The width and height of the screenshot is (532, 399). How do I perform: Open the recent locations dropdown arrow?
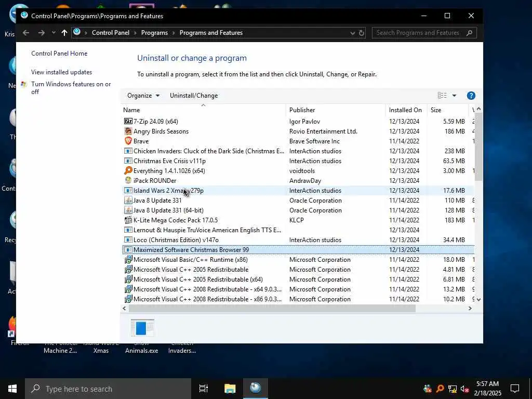(x=54, y=33)
